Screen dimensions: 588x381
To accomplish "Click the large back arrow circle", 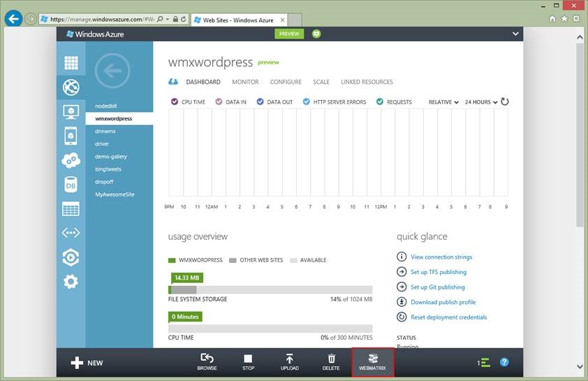I will [112, 71].
